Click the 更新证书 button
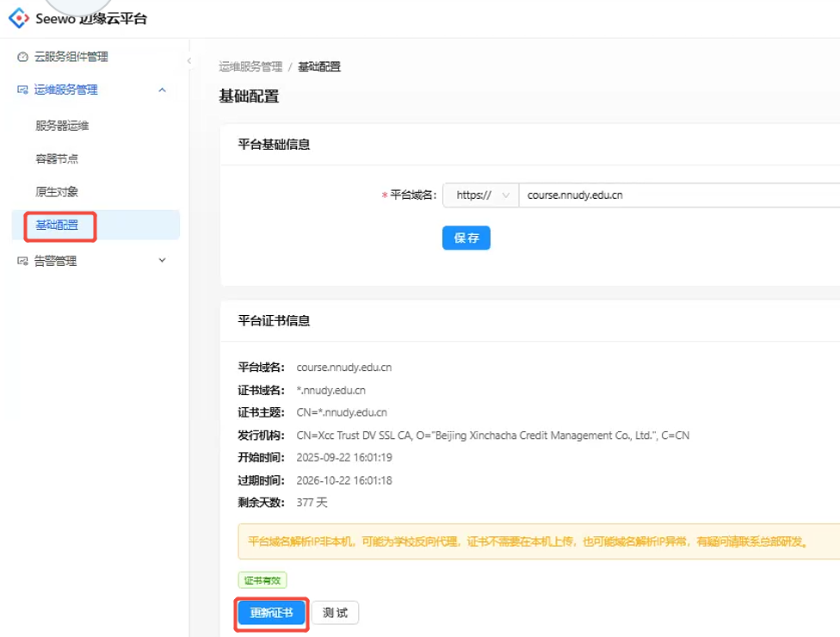 [271, 613]
